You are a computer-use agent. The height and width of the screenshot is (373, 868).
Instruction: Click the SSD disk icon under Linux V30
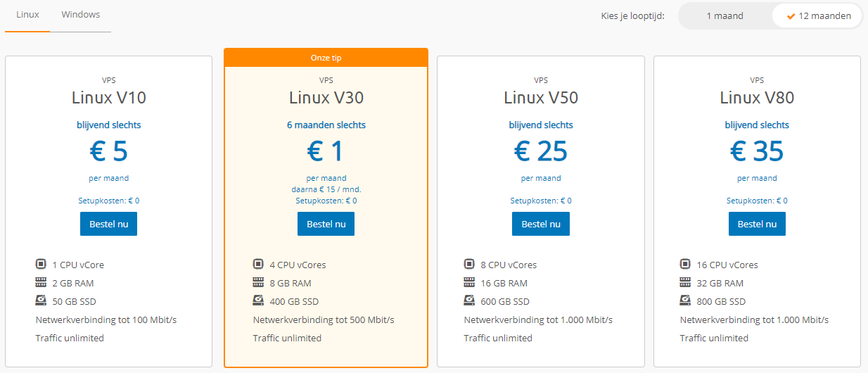258,301
